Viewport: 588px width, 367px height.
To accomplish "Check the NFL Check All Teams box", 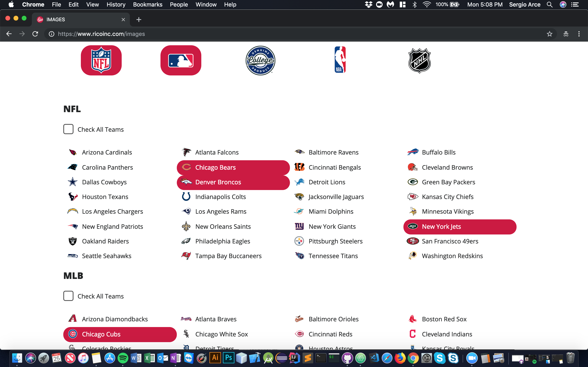I will pyautogui.click(x=68, y=129).
